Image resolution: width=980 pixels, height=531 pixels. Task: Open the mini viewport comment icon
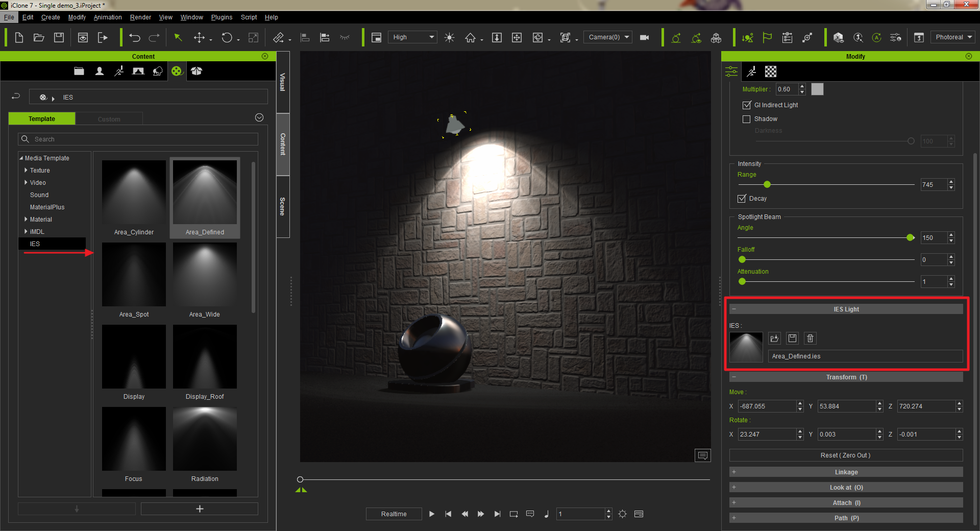click(702, 455)
